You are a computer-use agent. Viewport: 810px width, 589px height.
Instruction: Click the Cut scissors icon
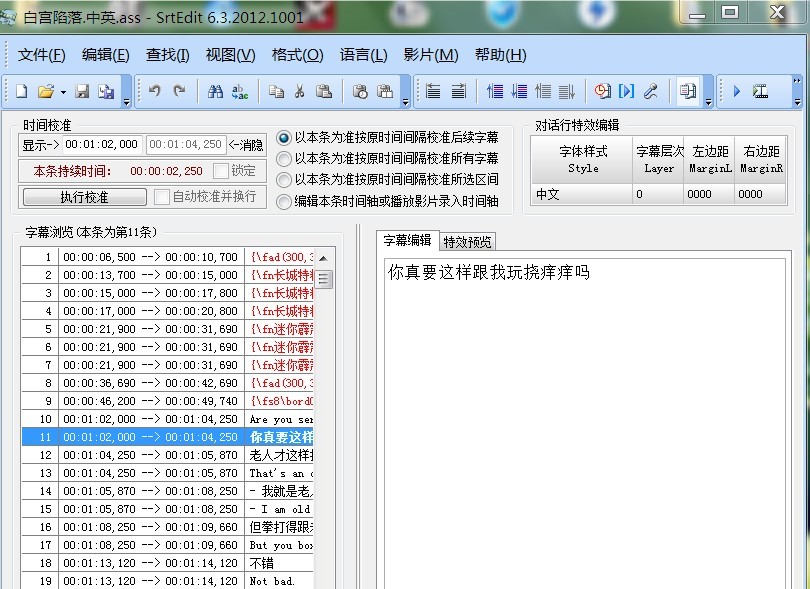(299, 92)
